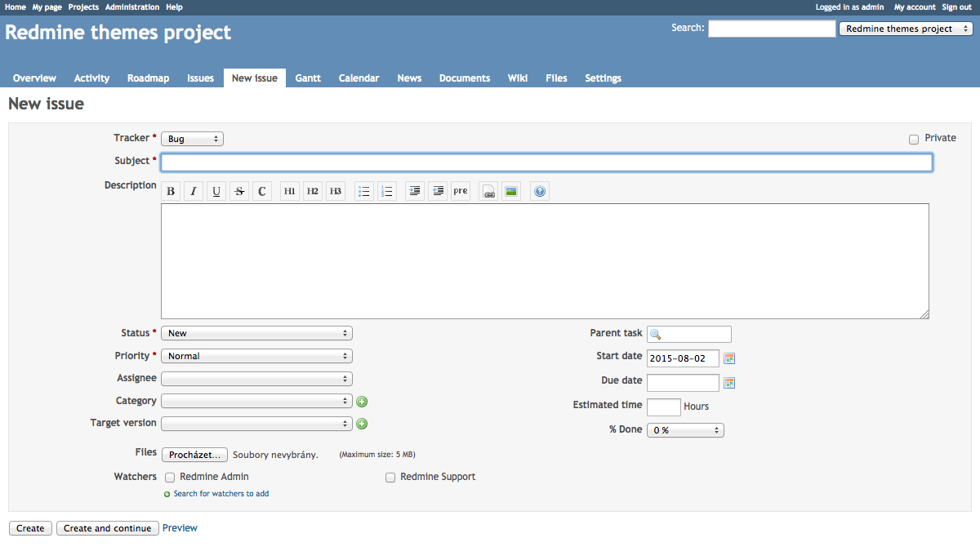Click the Bold formatting icon
The image size is (980, 560).
[171, 192]
